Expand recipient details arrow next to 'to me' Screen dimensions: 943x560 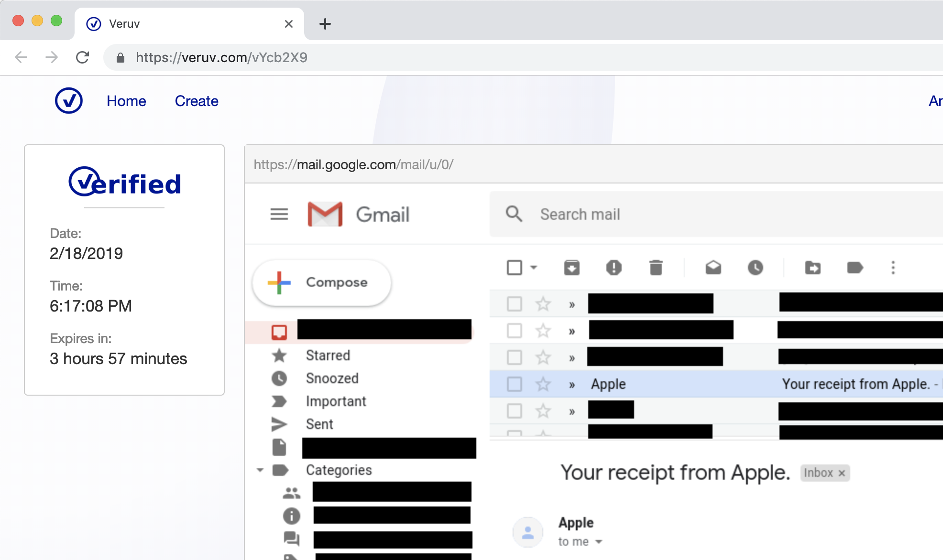pyautogui.click(x=599, y=542)
